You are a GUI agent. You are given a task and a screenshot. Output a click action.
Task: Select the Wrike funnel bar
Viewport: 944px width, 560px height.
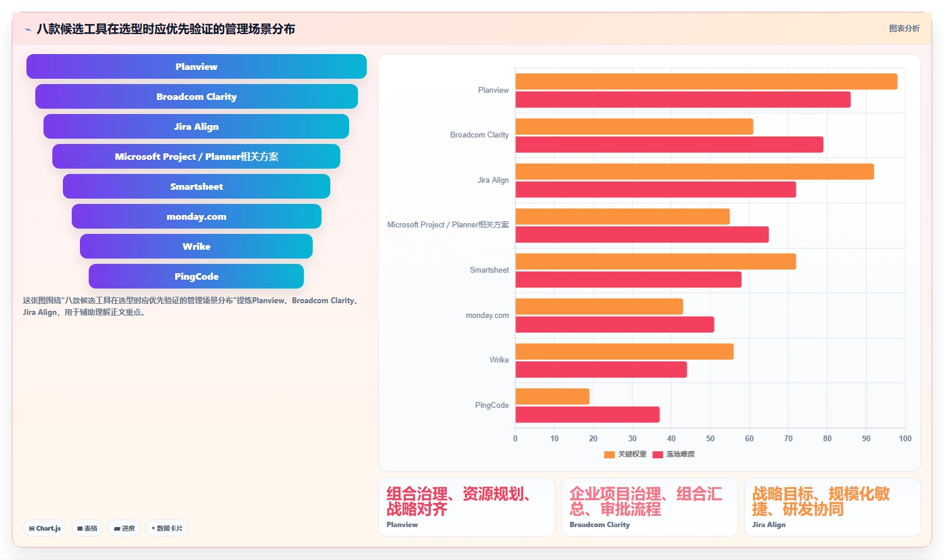tap(196, 246)
